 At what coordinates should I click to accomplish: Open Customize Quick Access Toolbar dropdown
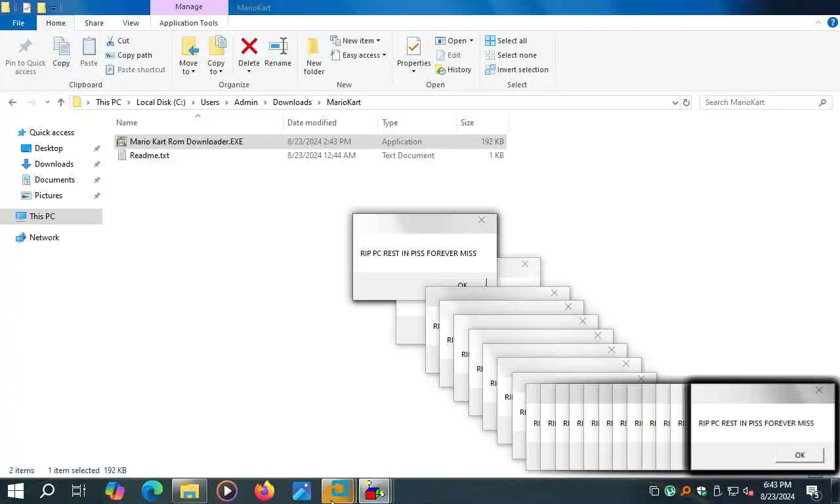(54, 9)
